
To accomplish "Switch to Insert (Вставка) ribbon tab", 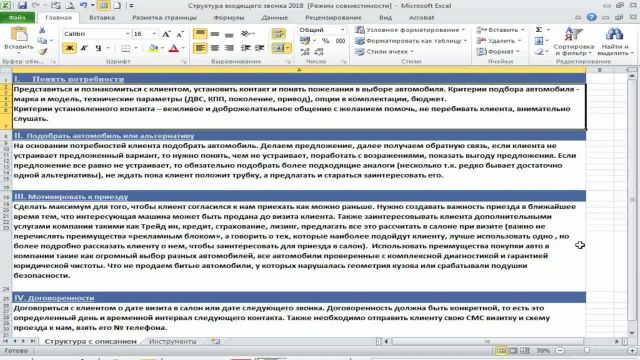I will (x=102, y=18).
